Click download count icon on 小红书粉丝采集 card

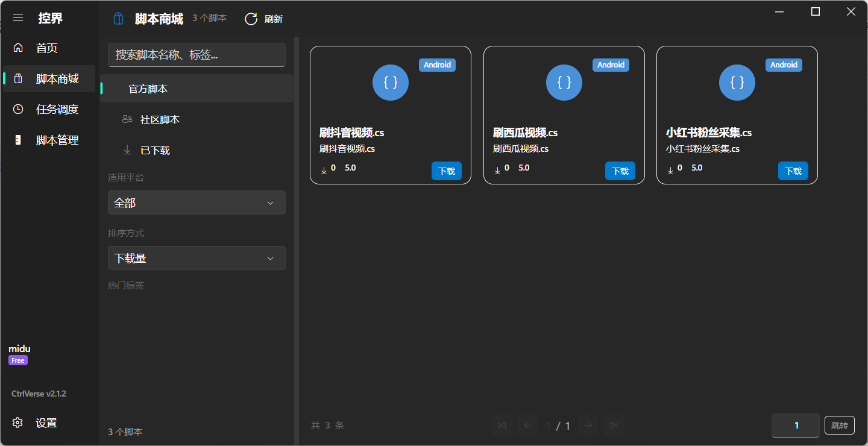click(670, 171)
